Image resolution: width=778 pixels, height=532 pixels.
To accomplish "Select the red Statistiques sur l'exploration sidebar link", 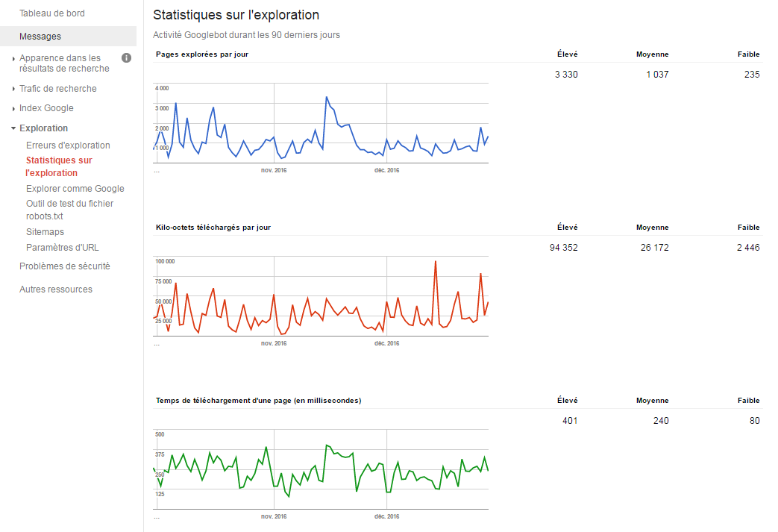I will [x=59, y=166].
